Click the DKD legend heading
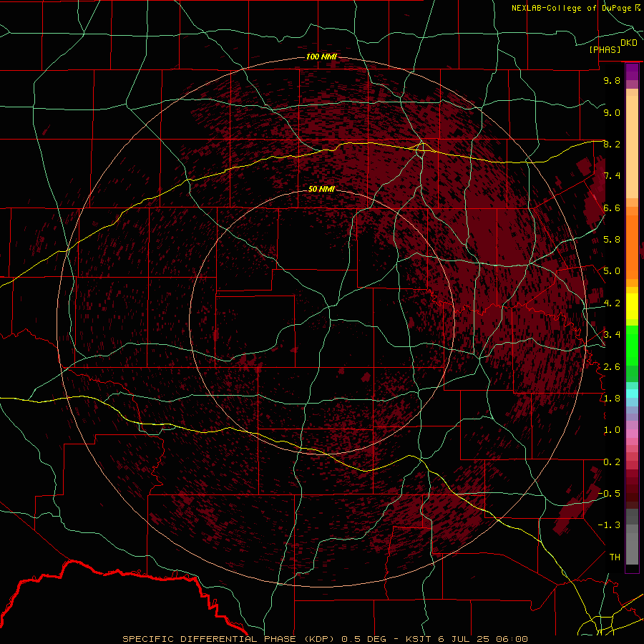The image size is (644, 644). pyautogui.click(x=629, y=43)
